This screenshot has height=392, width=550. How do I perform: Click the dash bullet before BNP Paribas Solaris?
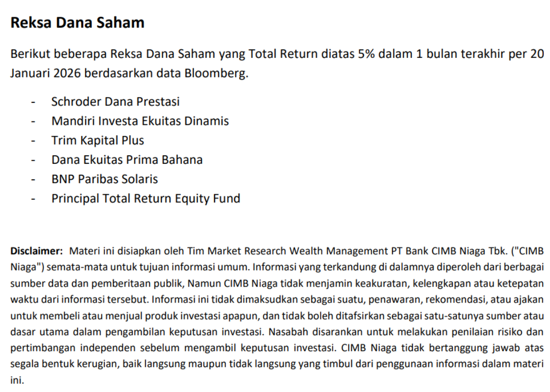pos(33,180)
